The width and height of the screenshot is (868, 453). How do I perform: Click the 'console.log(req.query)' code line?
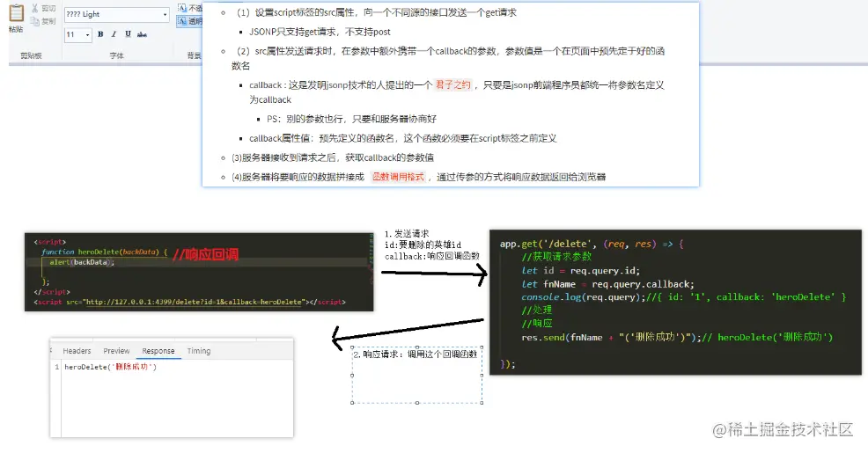pyautogui.click(x=684, y=297)
